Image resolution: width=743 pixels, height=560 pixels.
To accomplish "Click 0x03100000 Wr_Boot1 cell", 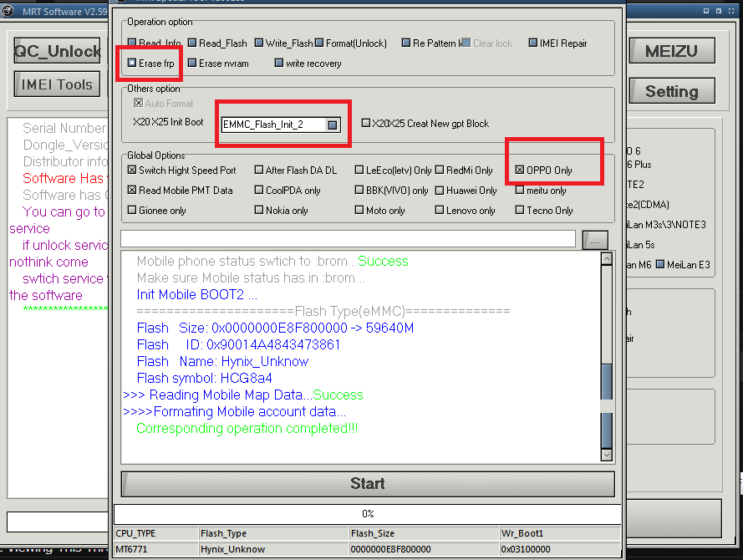I will [561, 549].
